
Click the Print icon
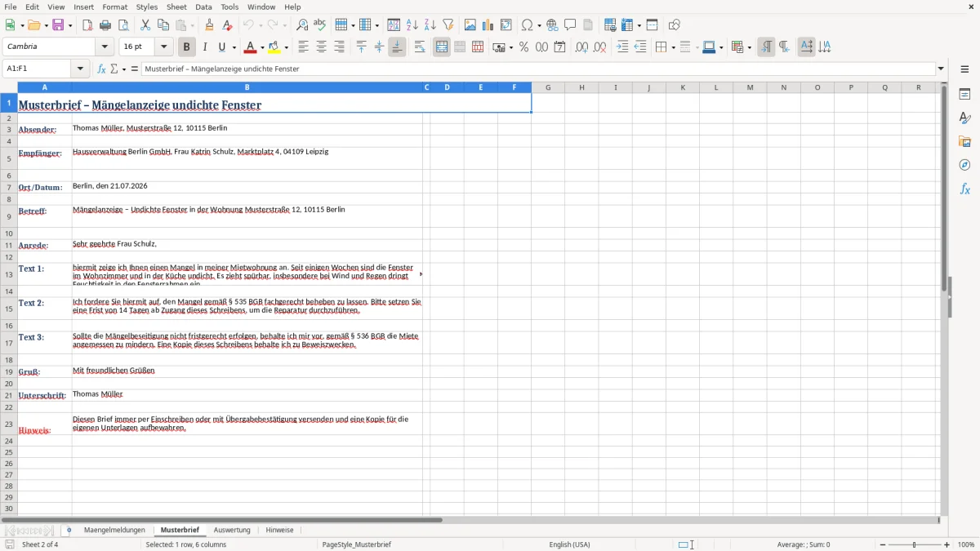click(105, 25)
